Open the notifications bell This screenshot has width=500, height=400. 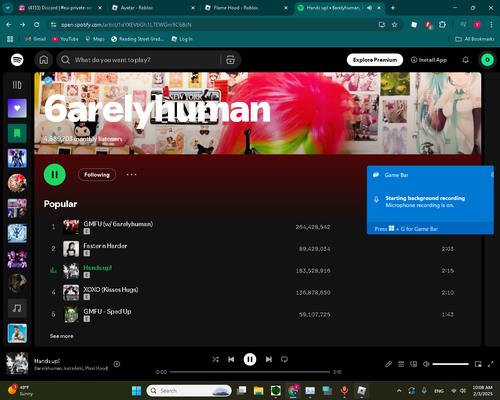(465, 60)
